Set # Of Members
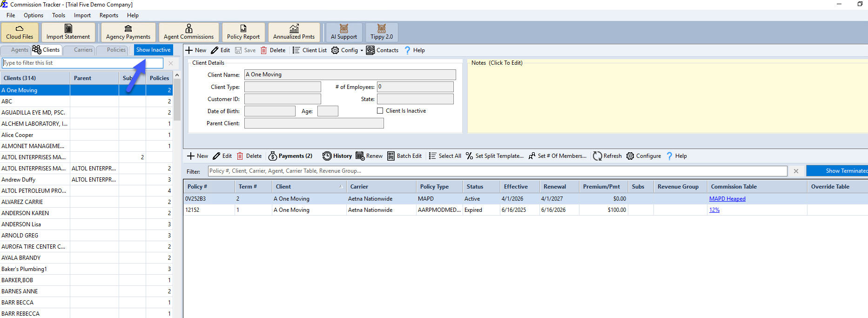 [558, 156]
